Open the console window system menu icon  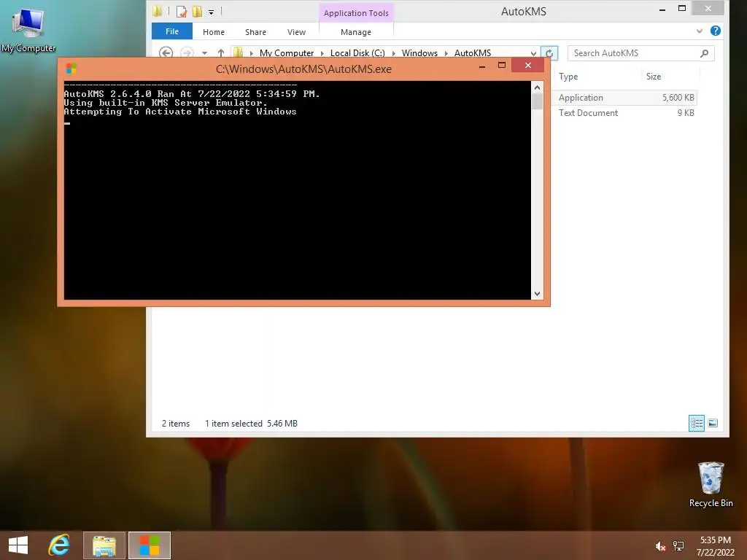click(x=71, y=69)
